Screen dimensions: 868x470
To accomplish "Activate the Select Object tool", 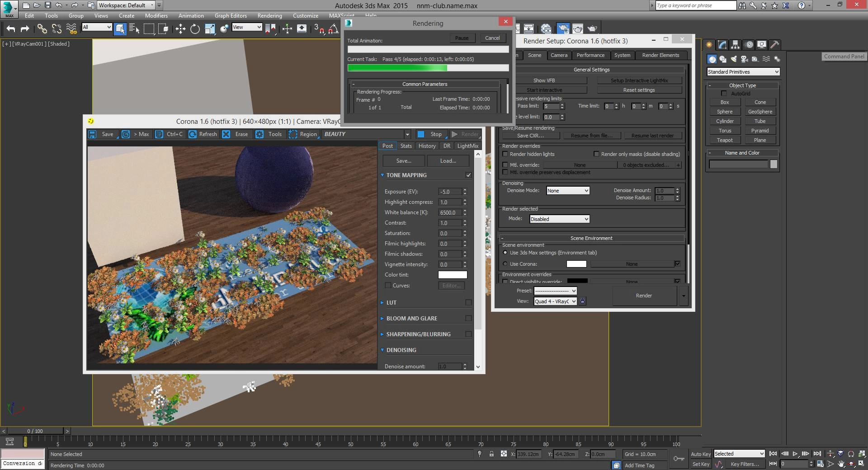I will coord(120,29).
